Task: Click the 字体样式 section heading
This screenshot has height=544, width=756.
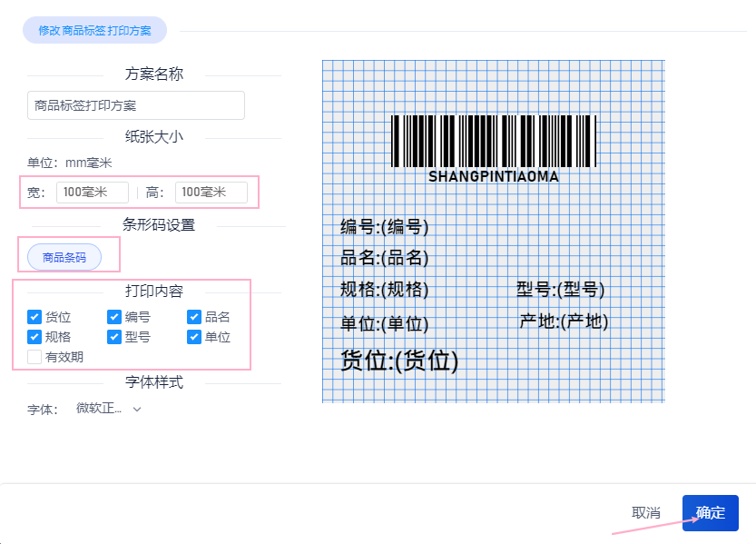Action: click(x=154, y=382)
